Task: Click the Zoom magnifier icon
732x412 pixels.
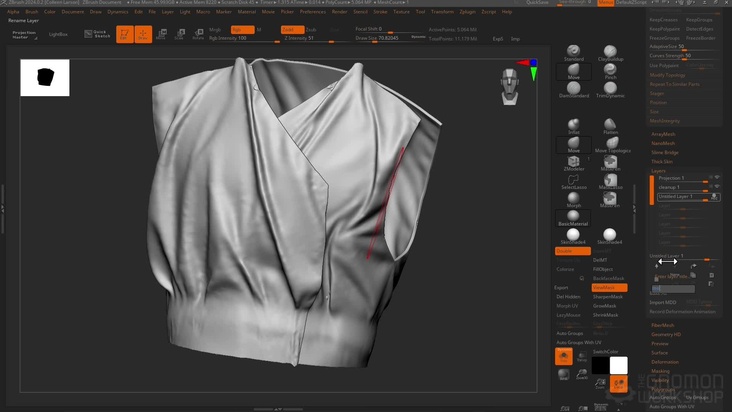Action: click(600, 384)
